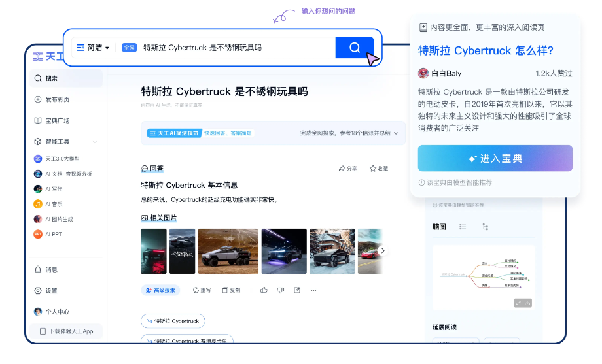Open AI 音乐 tool
602x364 pixels.
tap(48, 204)
